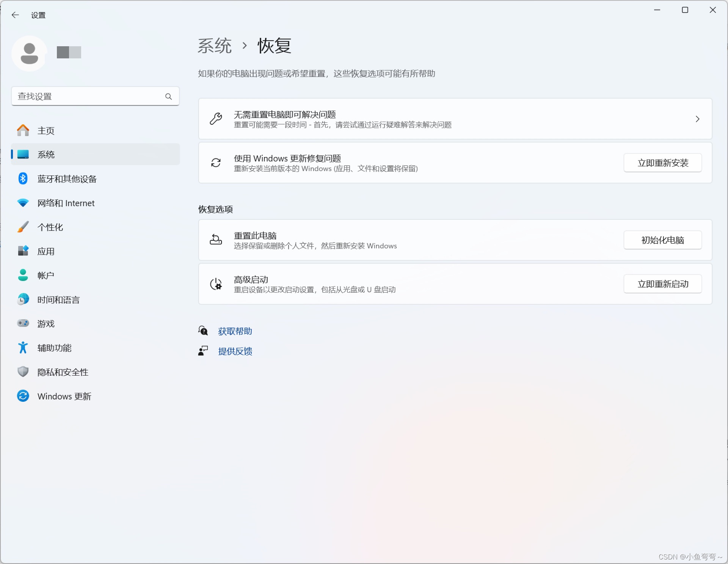728x564 pixels.
Task: Expand the 无需重置电脑即可解决问题 chevron
Action: click(x=698, y=119)
